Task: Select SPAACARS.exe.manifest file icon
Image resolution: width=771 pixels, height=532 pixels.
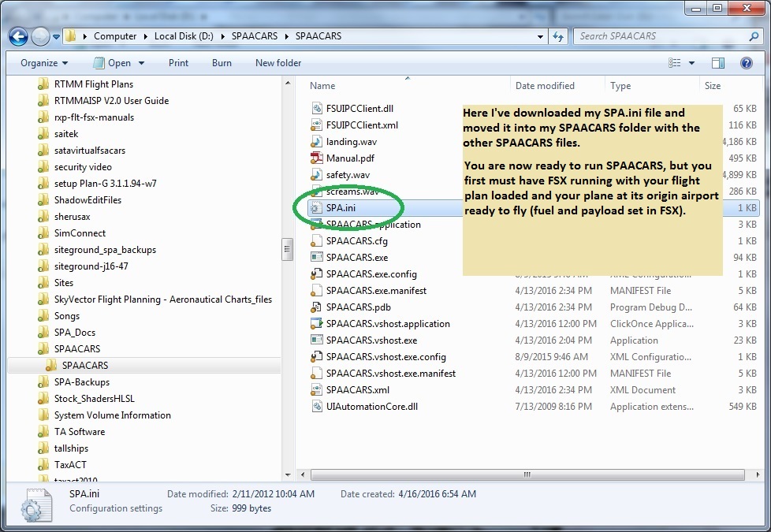Action: [x=317, y=291]
